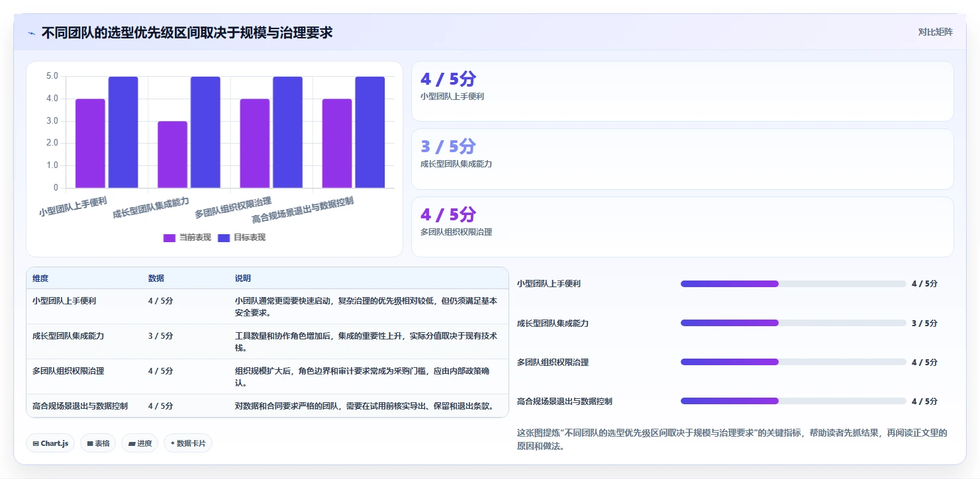Click the table 4 / 5分 value for 高合规场景退出与数据控制
Screen dimensions: 980x479
point(161,406)
